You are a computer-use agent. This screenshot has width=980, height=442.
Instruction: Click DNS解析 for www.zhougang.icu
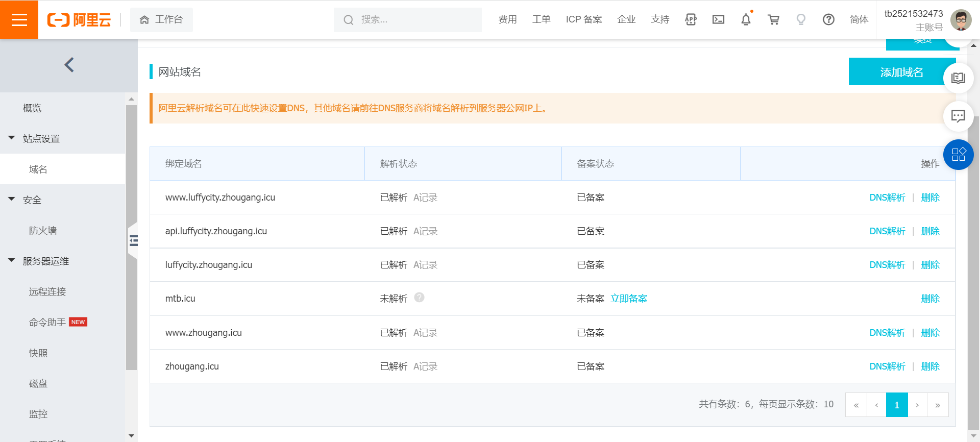[x=887, y=333]
